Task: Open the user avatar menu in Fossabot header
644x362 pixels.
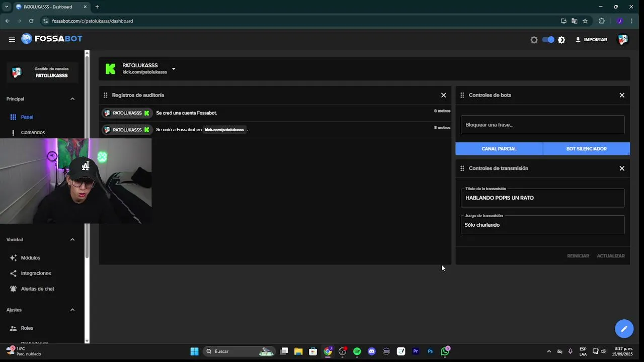Action: [623, 40]
